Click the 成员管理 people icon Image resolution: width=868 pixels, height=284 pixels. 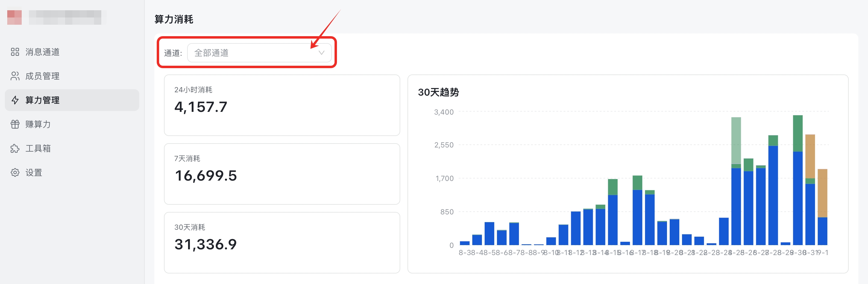pos(15,76)
